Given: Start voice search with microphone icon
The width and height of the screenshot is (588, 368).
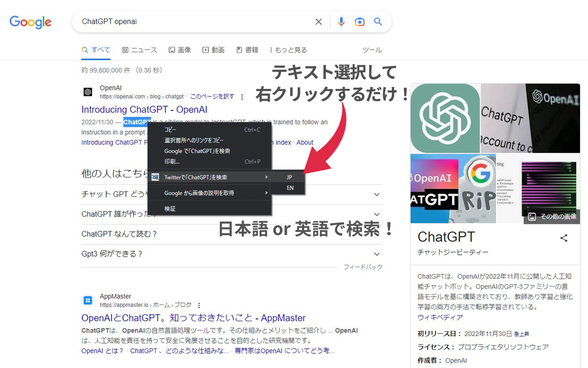Looking at the screenshot, I should (x=341, y=22).
